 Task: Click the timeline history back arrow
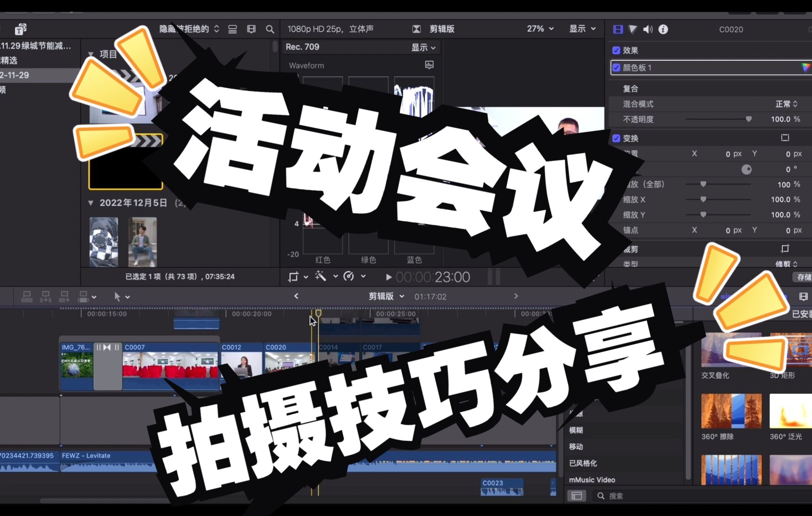coord(296,296)
